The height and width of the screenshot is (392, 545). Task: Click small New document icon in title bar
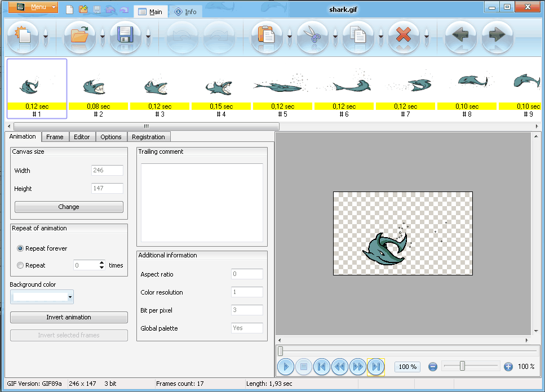tap(69, 10)
